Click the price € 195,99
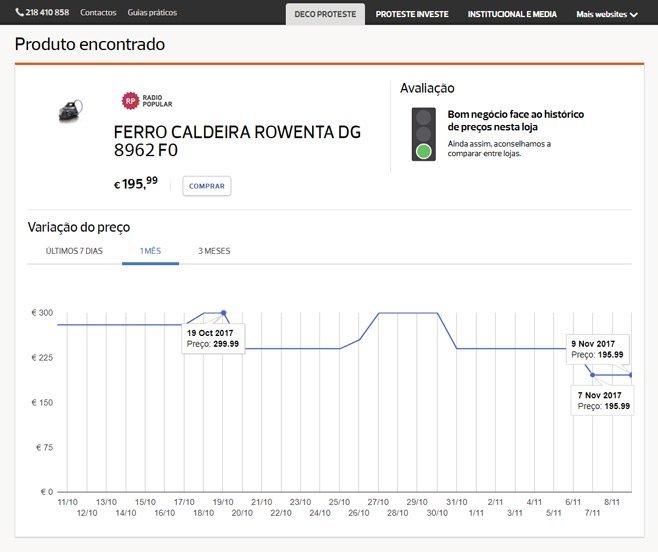 (136, 183)
